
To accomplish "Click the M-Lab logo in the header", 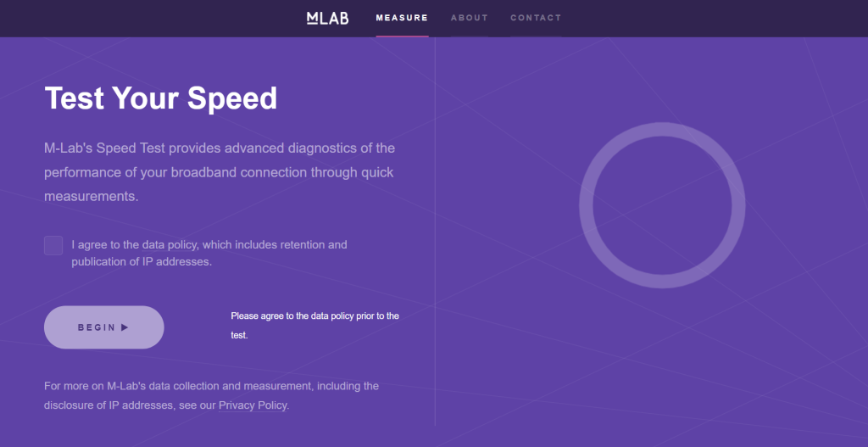I will point(327,18).
